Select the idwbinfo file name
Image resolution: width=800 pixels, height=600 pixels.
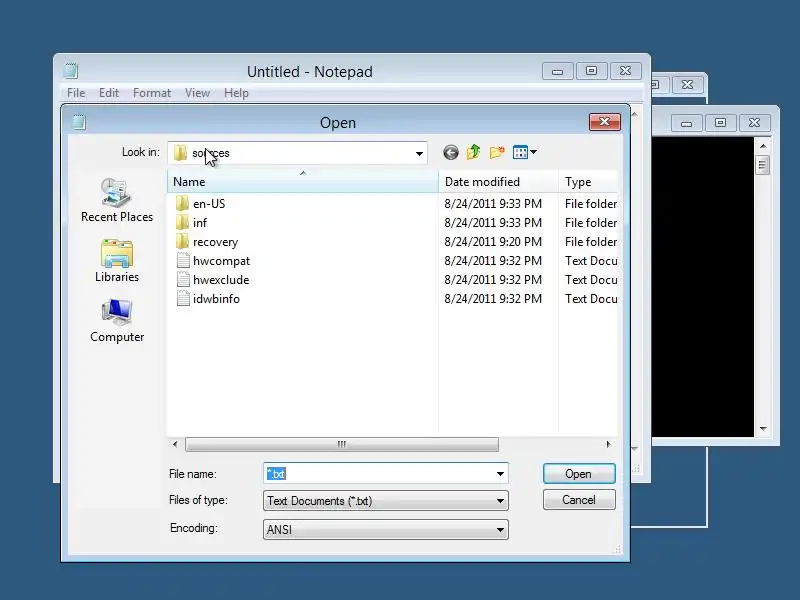216,298
